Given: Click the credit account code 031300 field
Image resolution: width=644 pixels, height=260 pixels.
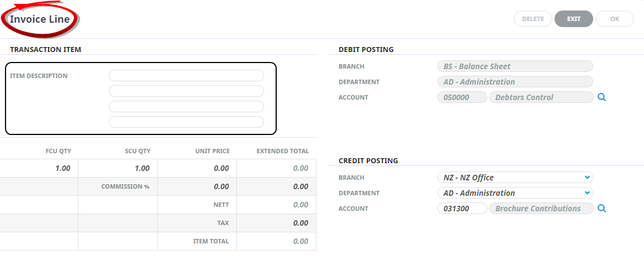Looking at the screenshot, I should (x=462, y=209).
